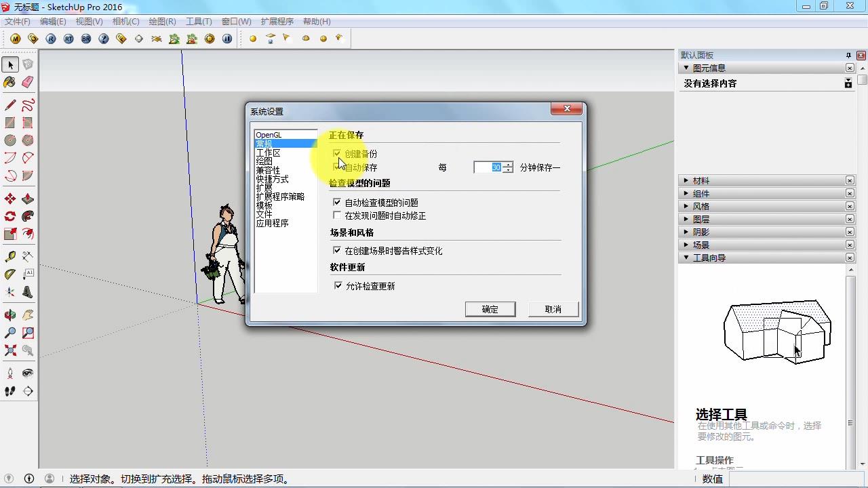The width and height of the screenshot is (868, 488).
Task: Choose the Paint Bucket tool
Action: point(10,82)
